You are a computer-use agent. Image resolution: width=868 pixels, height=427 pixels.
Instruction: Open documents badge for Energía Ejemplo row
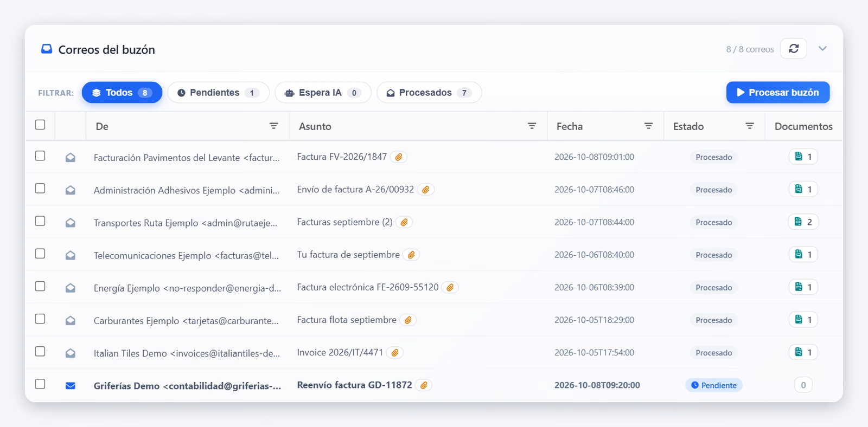pos(803,287)
